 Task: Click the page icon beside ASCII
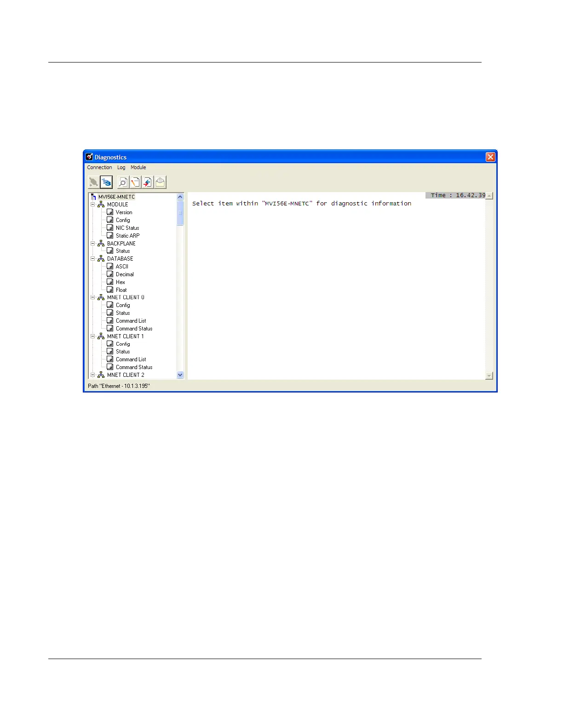pos(110,266)
